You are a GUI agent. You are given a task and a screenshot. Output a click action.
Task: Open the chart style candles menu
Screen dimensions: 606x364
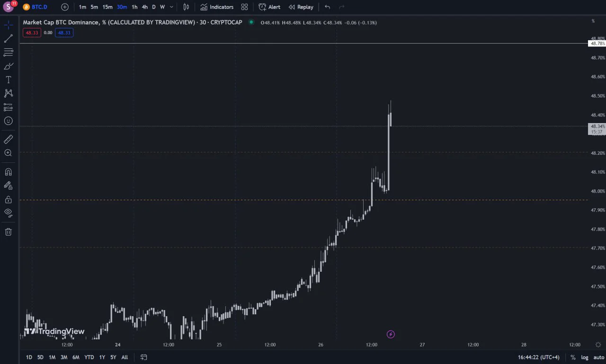[186, 7]
